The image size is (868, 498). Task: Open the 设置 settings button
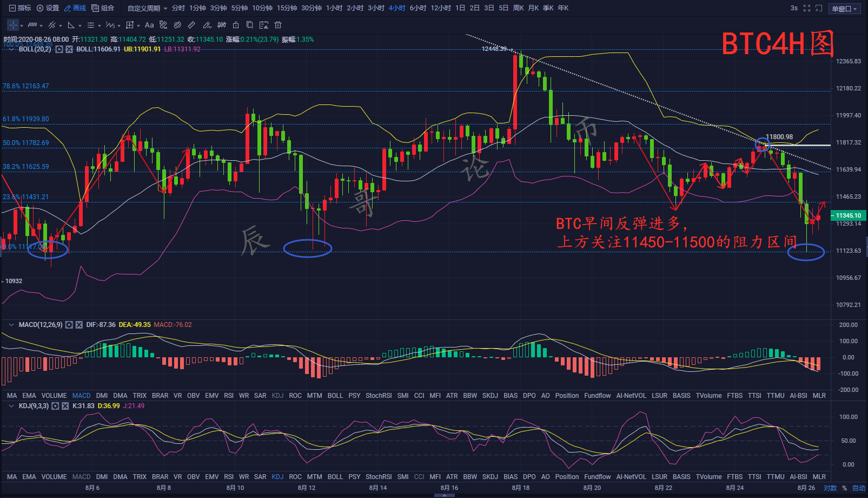48,8
